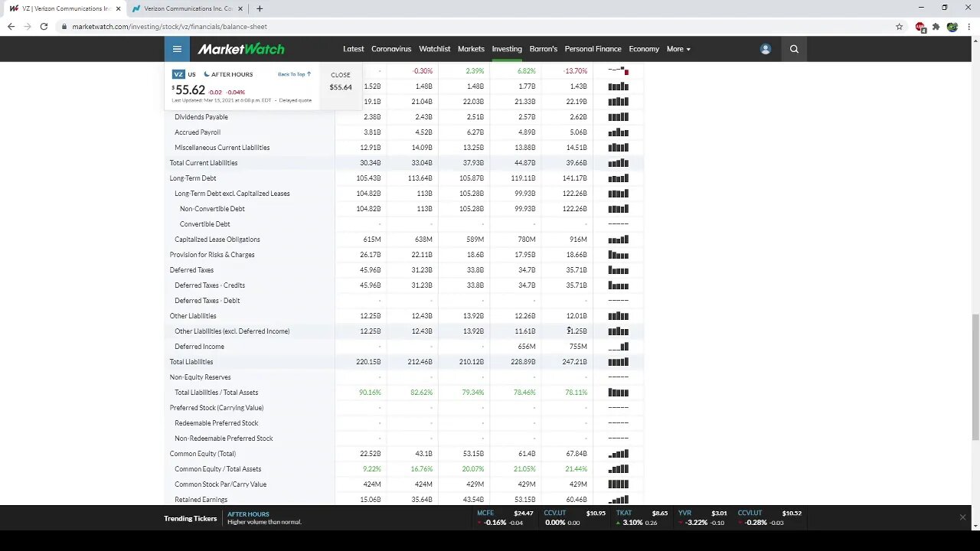Select the Non-Convertible Debt row label

[212, 209]
